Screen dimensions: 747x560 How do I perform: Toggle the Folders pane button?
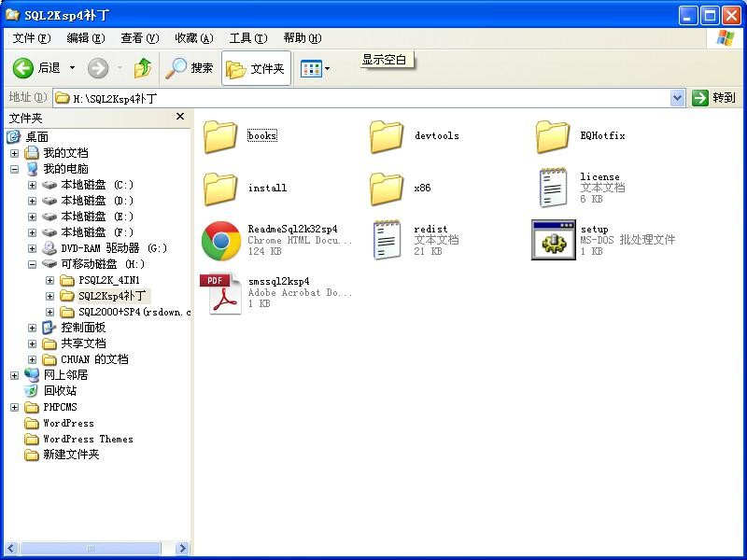pos(256,68)
